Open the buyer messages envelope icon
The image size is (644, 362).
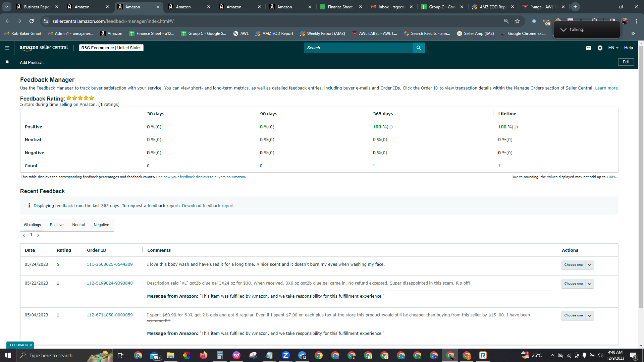pos(588,48)
